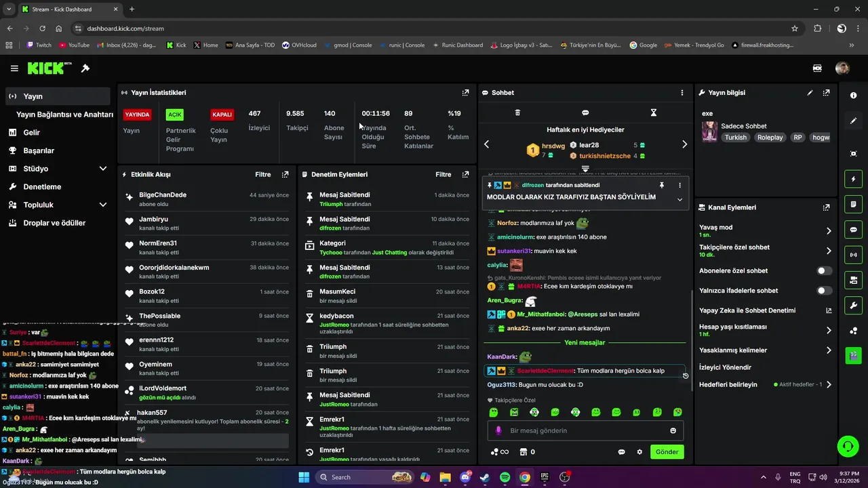This screenshot has height=488, width=868.
Task: Show next weekly gifters with right arrow
Action: tap(684, 144)
